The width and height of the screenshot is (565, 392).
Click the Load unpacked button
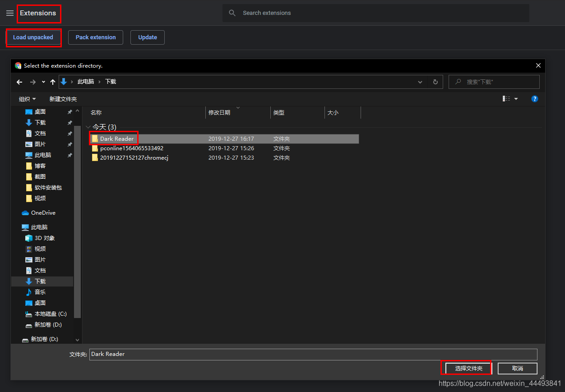click(33, 37)
